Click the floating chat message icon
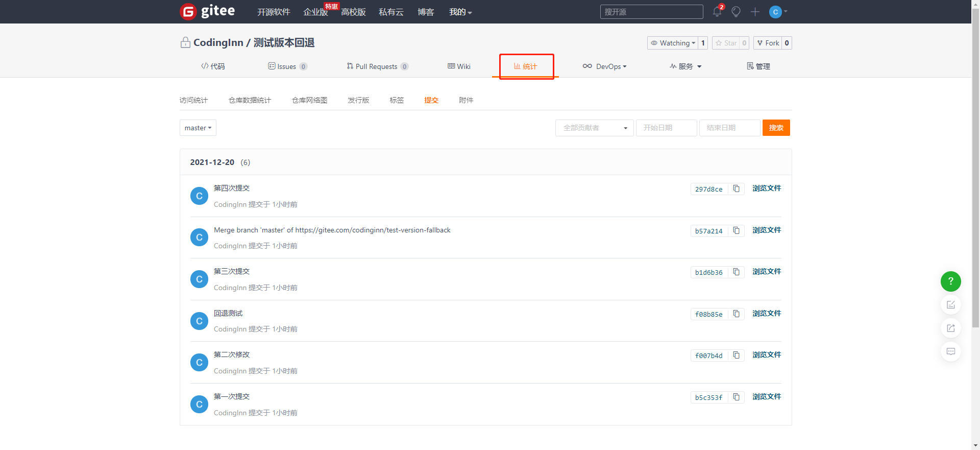Viewport: 980px width, 450px height. pyautogui.click(x=951, y=351)
